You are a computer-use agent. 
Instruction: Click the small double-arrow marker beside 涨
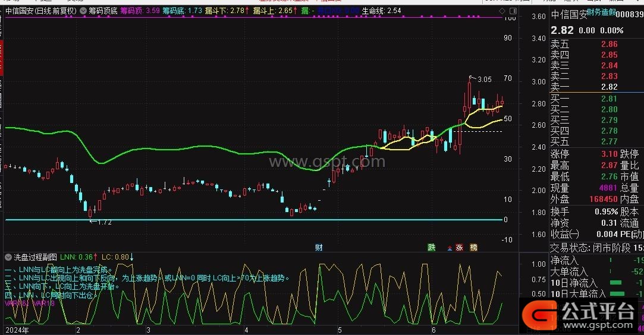(450, 248)
